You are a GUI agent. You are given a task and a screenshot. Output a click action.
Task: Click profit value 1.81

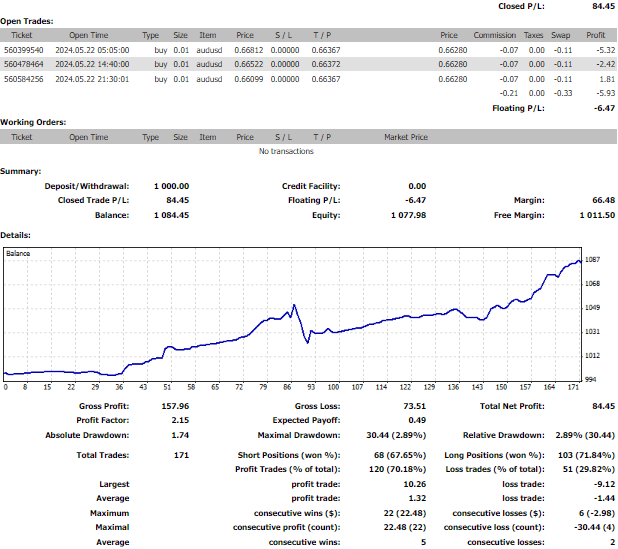click(607, 79)
